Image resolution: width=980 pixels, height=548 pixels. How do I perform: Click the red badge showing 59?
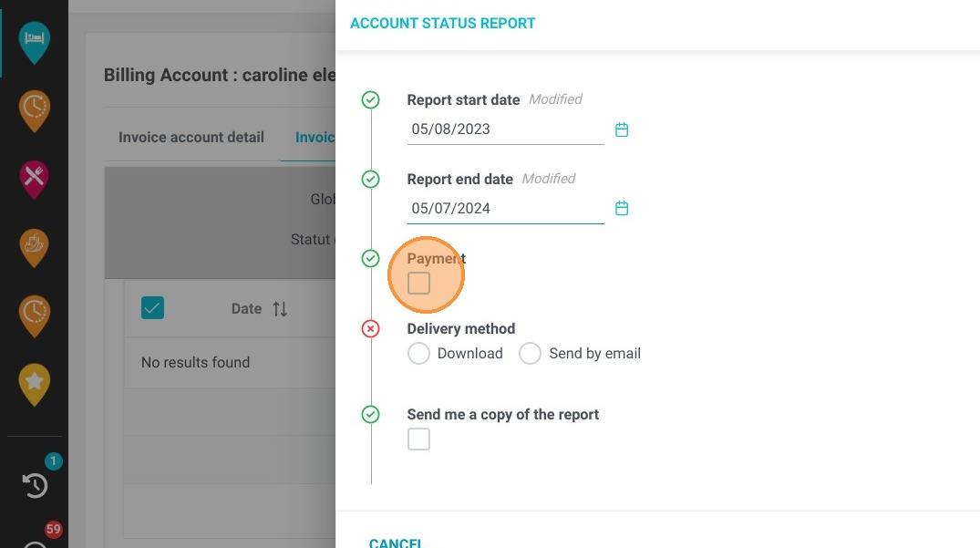pos(53,529)
